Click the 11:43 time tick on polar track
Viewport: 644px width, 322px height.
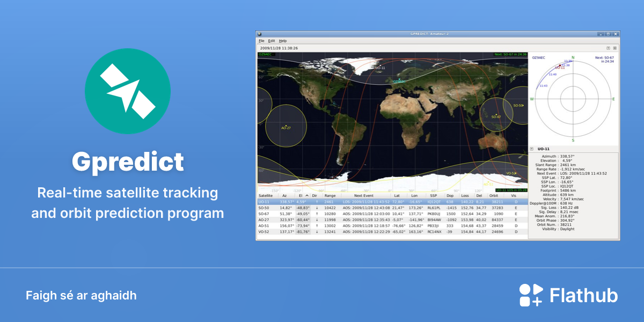point(543,86)
